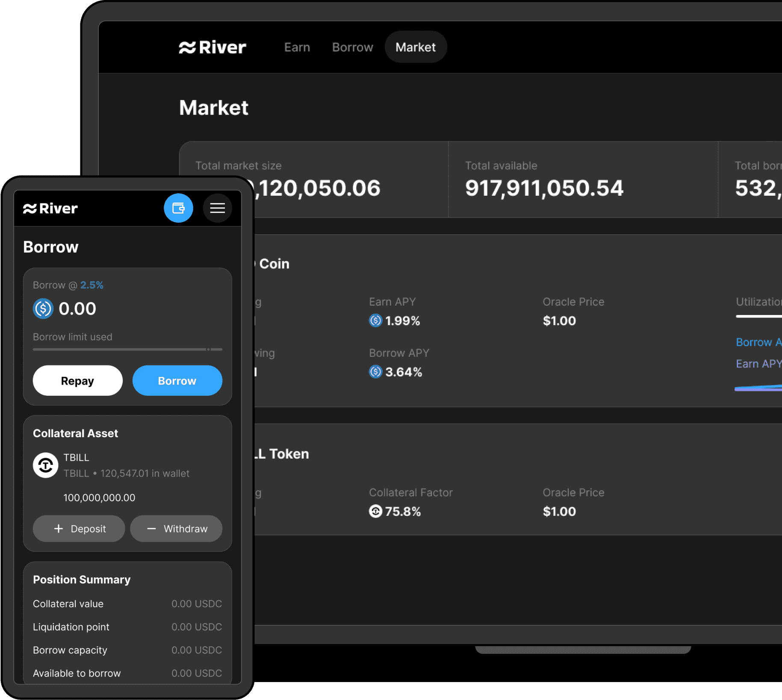Click Oracle Price $1.00 in Coin card
Image resolution: width=782 pixels, height=700 pixels.
(x=559, y=321)
